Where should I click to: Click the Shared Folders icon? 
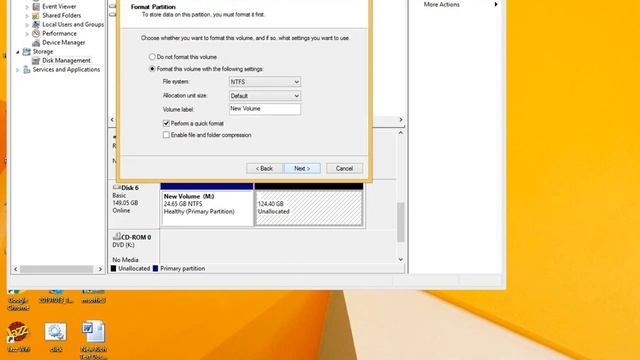(36, 16)
